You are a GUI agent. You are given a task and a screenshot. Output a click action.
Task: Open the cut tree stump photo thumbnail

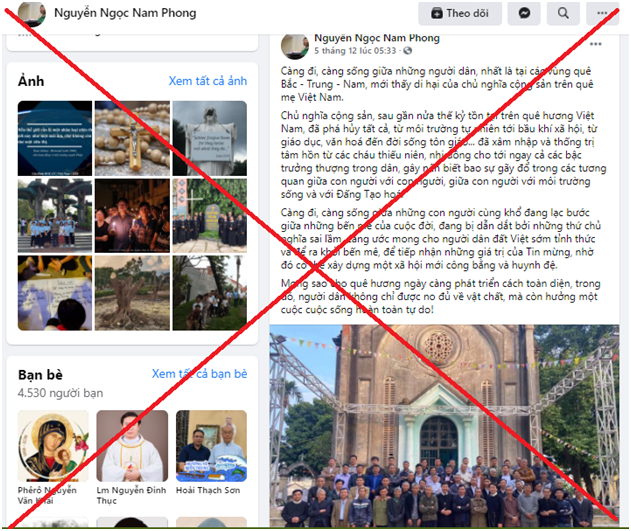[132, 293]
